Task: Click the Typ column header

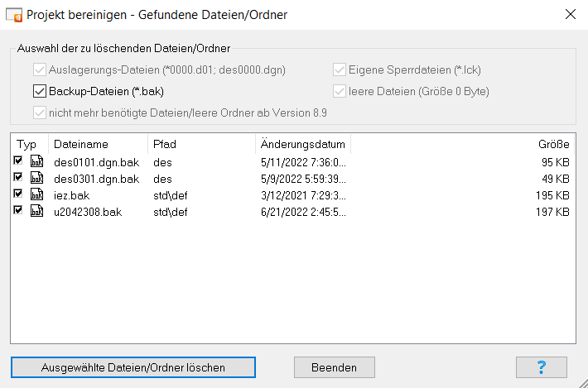Action: pos(28,144)
